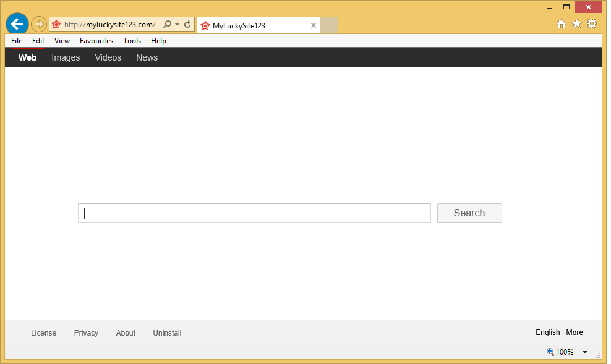Viewport: 611px width, 364px height.
Task: Click the Forward navigation arrow
Action: pos(39,25)
